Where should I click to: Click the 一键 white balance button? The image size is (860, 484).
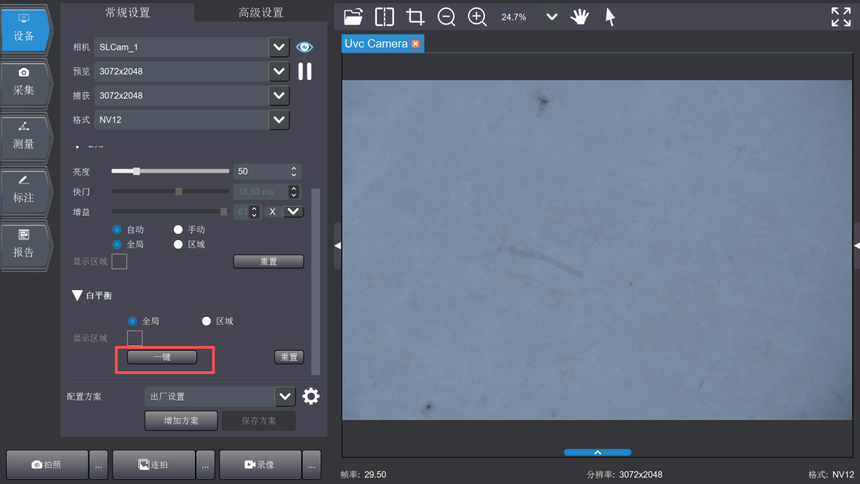(162, 357)
